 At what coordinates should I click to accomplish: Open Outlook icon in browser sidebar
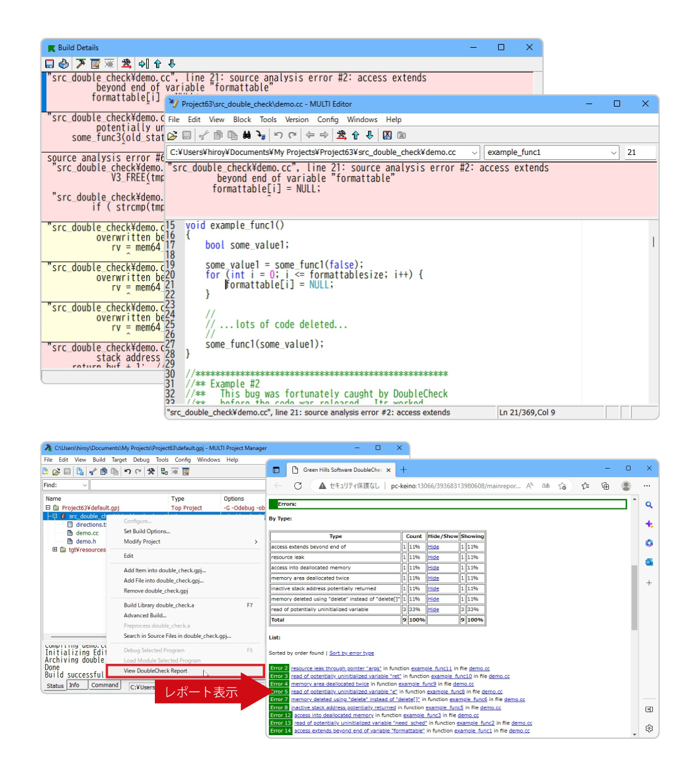pos(649,562)
